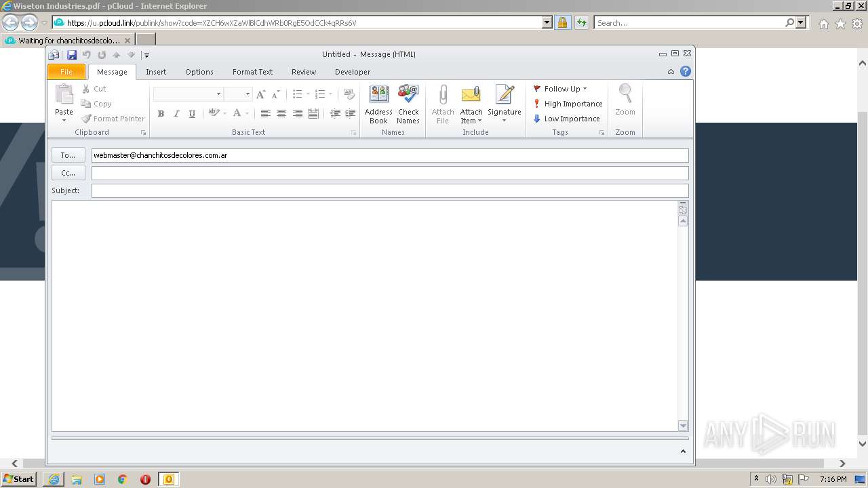Viewport: 868px width, 488px height.
Task: Expand the font color dropdown arrow
Action: click(248, 114)
